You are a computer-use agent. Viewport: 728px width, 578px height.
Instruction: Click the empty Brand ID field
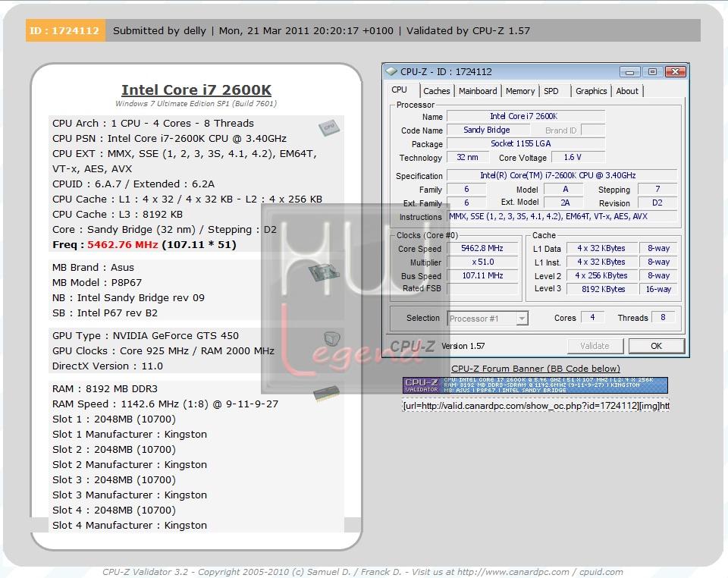point(593,130)
